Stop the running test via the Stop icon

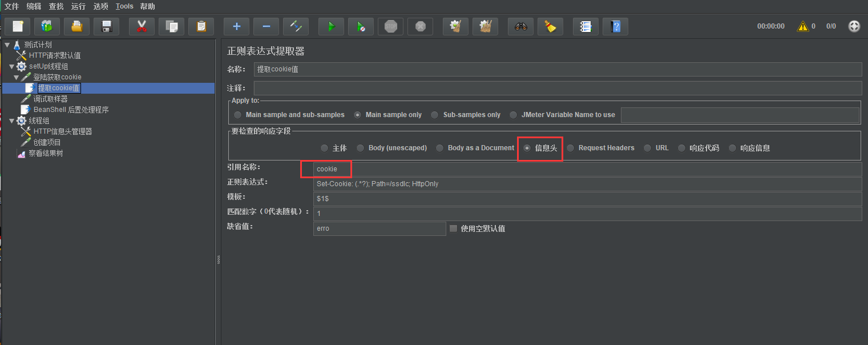point(390,26)
